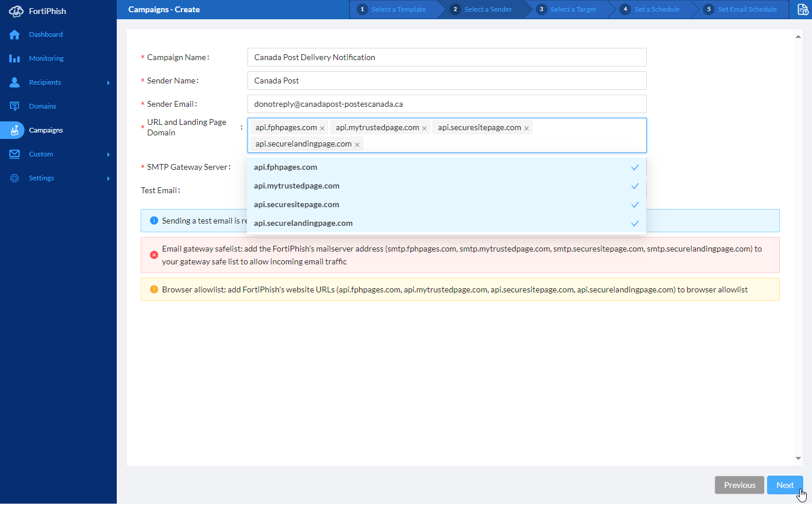Click the Sender Email input field
This screenshot has height=506, width=812.
pos(447,104)
